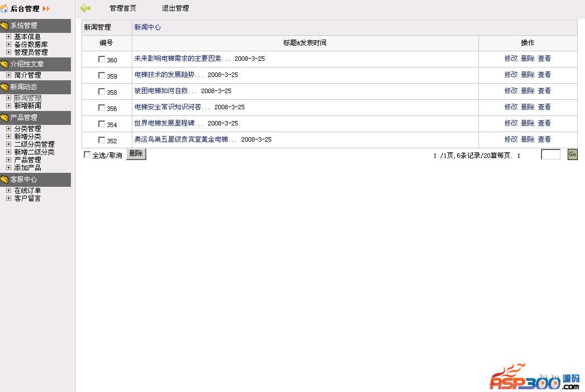Click 删除 for news item 359
The image size is (585, 392).
tap(528, 75)
